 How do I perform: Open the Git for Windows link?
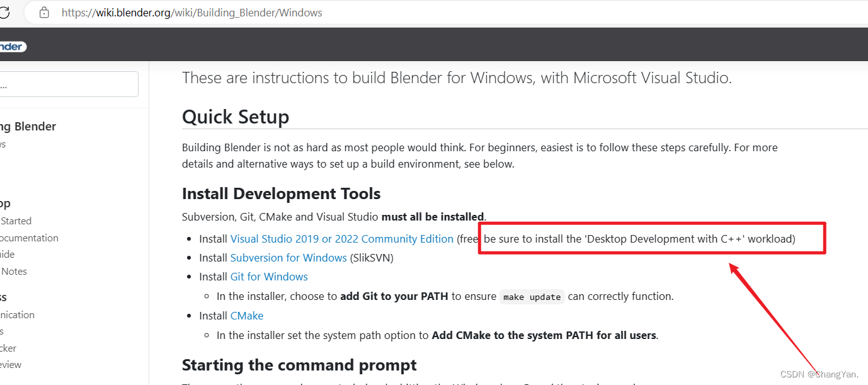click(x=268, y=277)
